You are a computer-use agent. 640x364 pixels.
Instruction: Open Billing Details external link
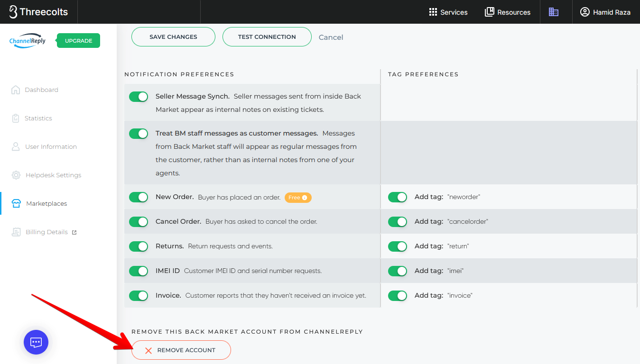[44, 232]
